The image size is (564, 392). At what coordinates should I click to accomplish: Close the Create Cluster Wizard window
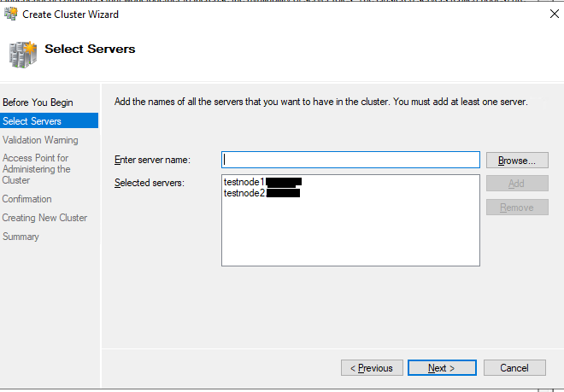(x=555, y=14)
